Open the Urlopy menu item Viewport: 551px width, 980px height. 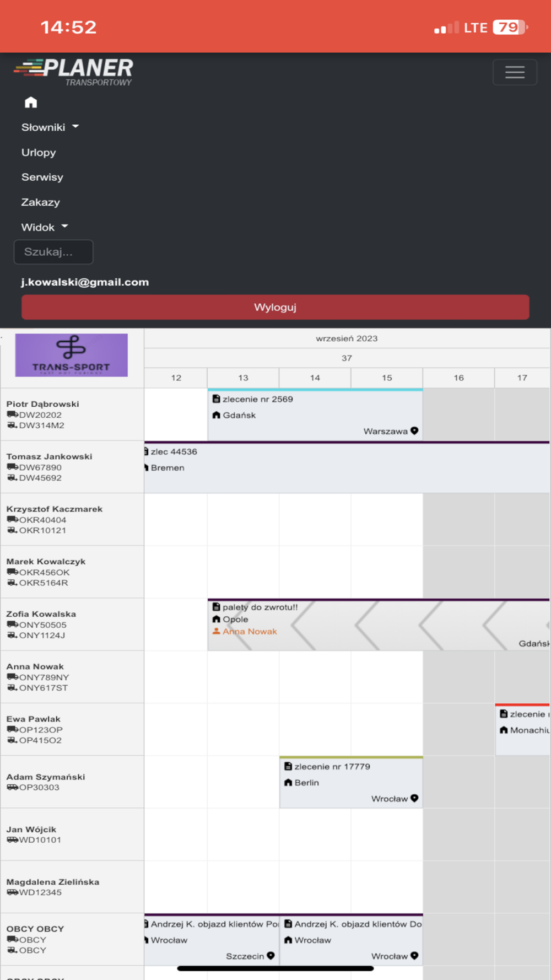pyautogui.click(x=39, y=152)
